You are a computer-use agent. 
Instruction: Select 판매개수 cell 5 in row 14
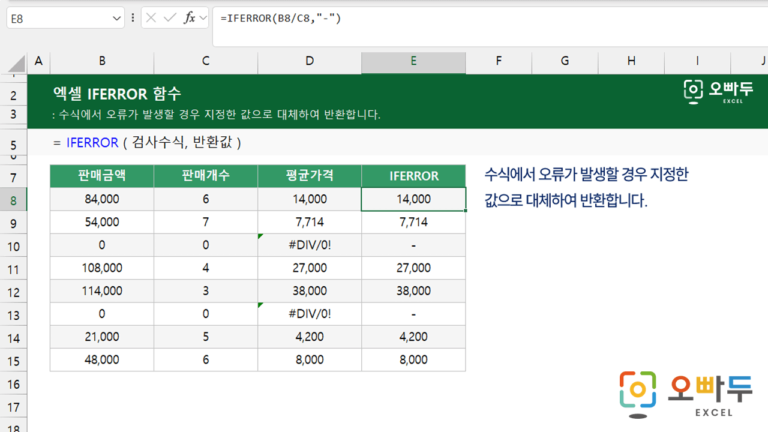click(206, 337)
